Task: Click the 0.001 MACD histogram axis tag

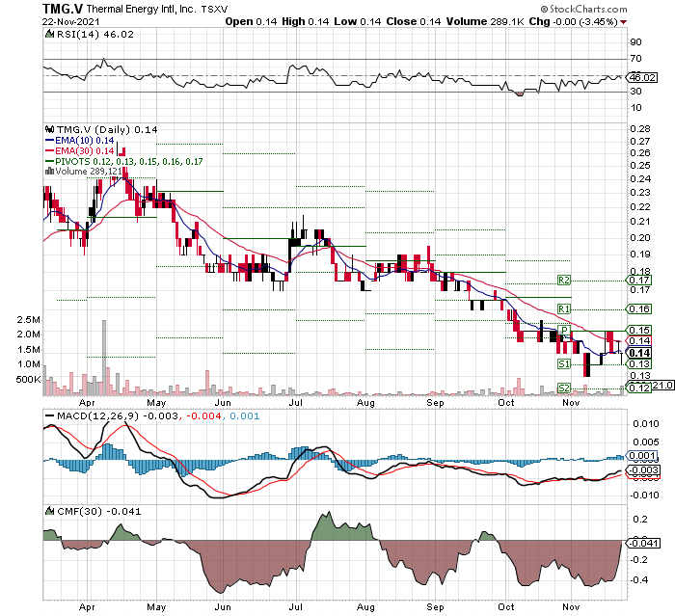Action: click(x=642, y=456)
